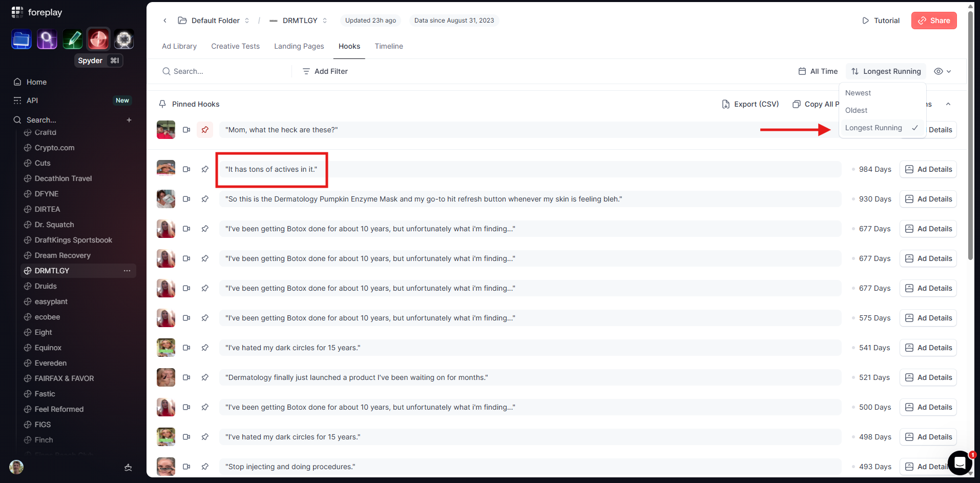The image size is (980, 483).
Task: Switch to Timeline tab
Action: point(389,46)
